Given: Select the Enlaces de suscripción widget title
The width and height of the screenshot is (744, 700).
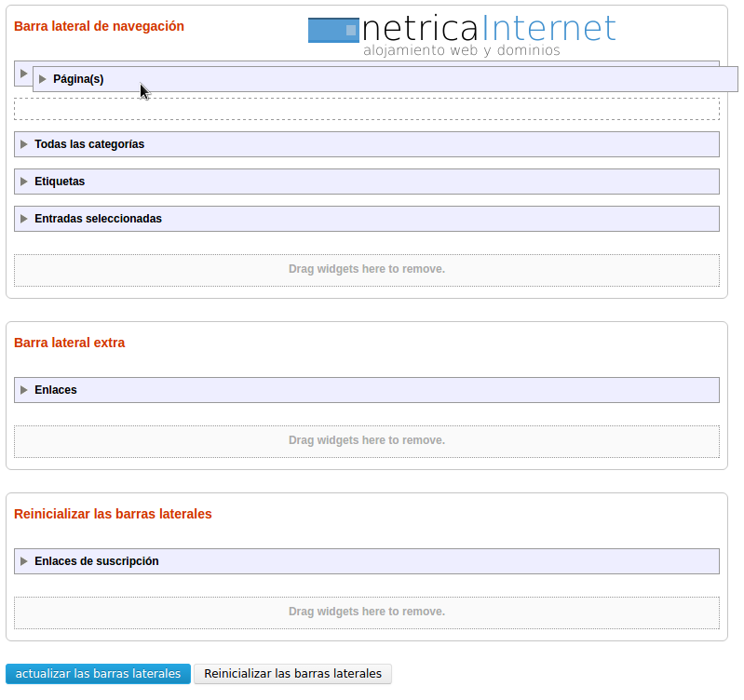Looking at the screenshot, I should (97, 561).
